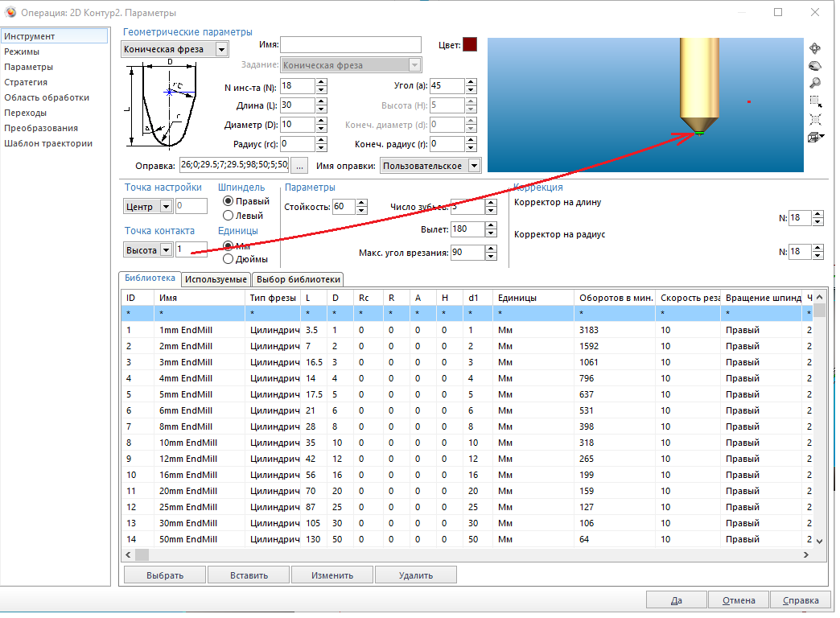Image resolution: width=840 pixels, height=618 pixels.
Task: Open the Преобразования section
Action: click(41, 128)
